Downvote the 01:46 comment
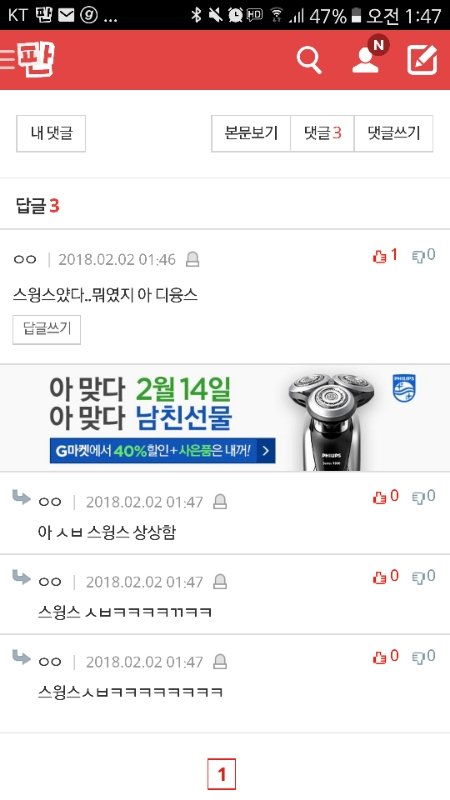The image size is (450, 800). (x=423, y=255)
